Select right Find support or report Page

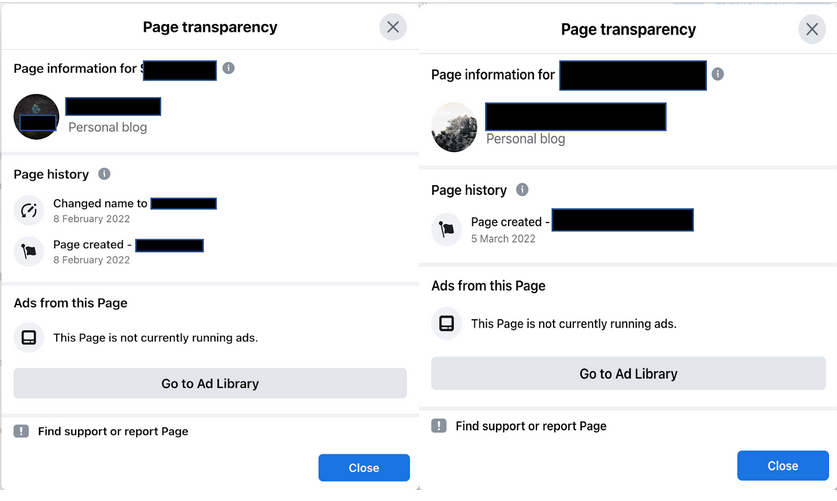pos(531,426)
